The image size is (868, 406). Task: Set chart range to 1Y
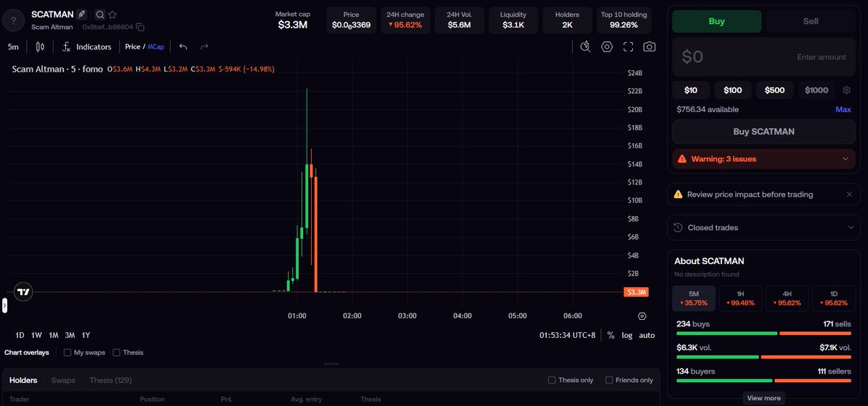[x=86, y=335]
